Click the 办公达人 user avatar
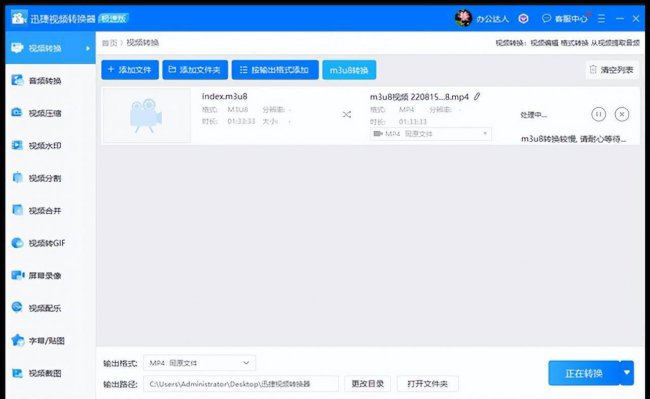The image size is (650, 399). (x=463, y=18)
